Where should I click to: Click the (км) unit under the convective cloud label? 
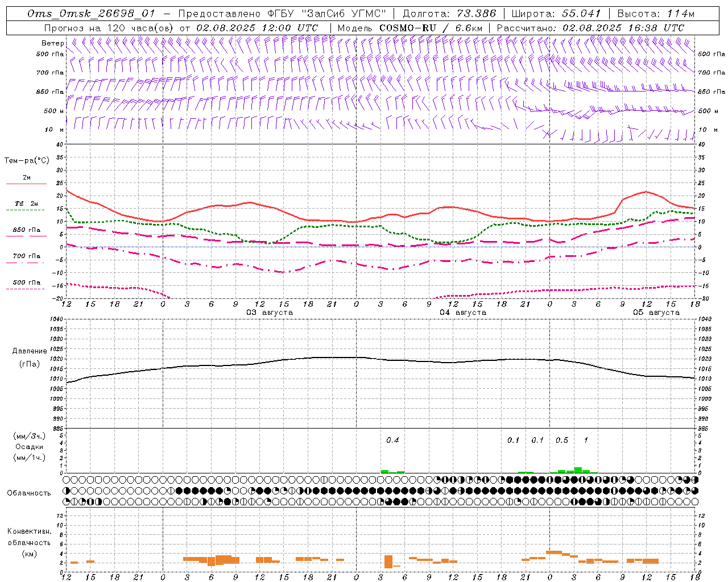[29, 554]
